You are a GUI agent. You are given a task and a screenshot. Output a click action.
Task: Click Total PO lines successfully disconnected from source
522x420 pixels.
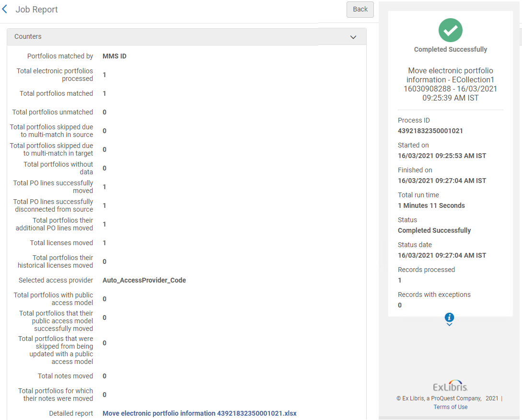click(53, 205)
